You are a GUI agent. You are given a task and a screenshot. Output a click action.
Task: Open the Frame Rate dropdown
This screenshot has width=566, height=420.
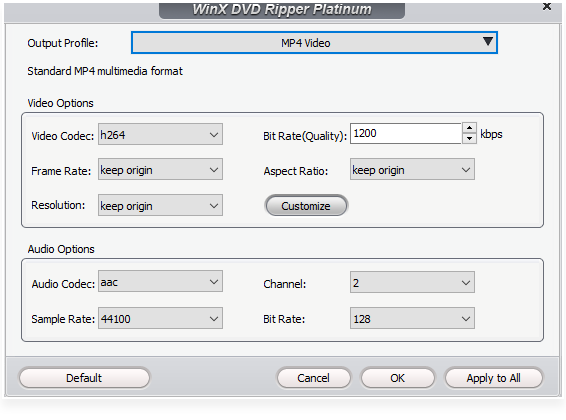160,169
